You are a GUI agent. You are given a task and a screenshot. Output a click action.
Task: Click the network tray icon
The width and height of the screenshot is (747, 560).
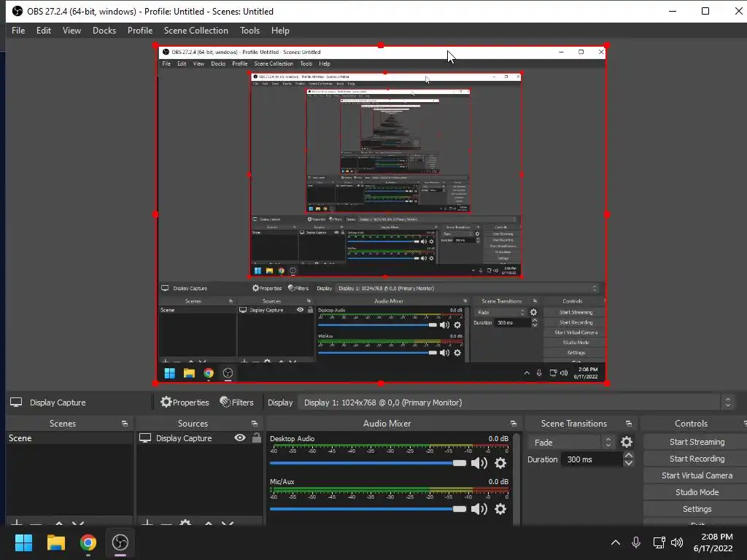pos(659,542)
